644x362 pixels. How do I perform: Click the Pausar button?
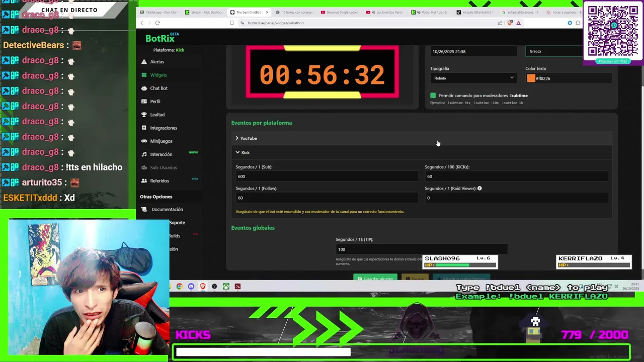coord(415,279)
